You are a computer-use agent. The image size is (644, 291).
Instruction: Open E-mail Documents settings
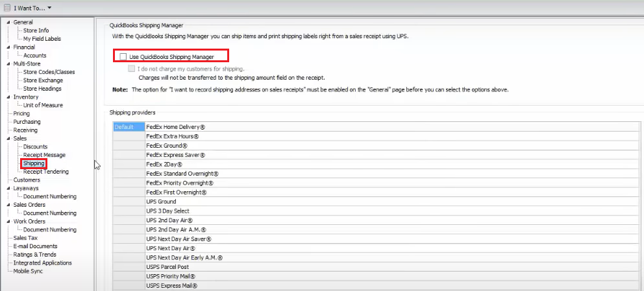[35, 246]
